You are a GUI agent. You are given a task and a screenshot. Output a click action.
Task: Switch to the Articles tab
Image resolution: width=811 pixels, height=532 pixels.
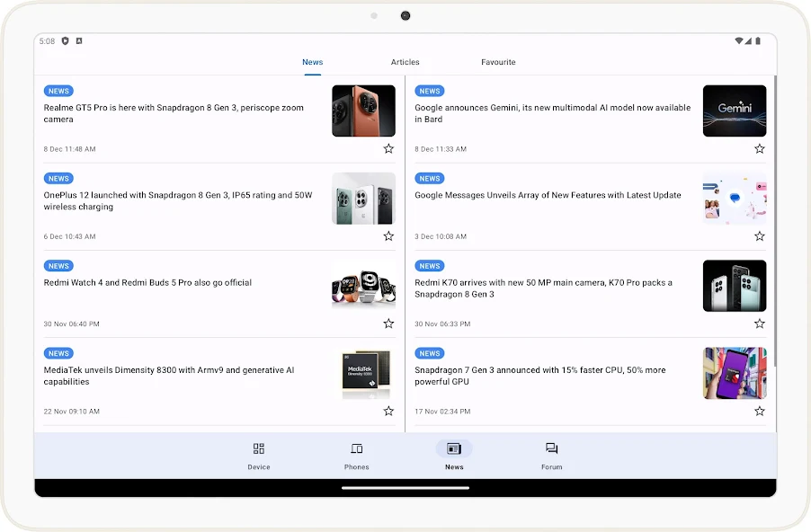(x=405, y=62)
